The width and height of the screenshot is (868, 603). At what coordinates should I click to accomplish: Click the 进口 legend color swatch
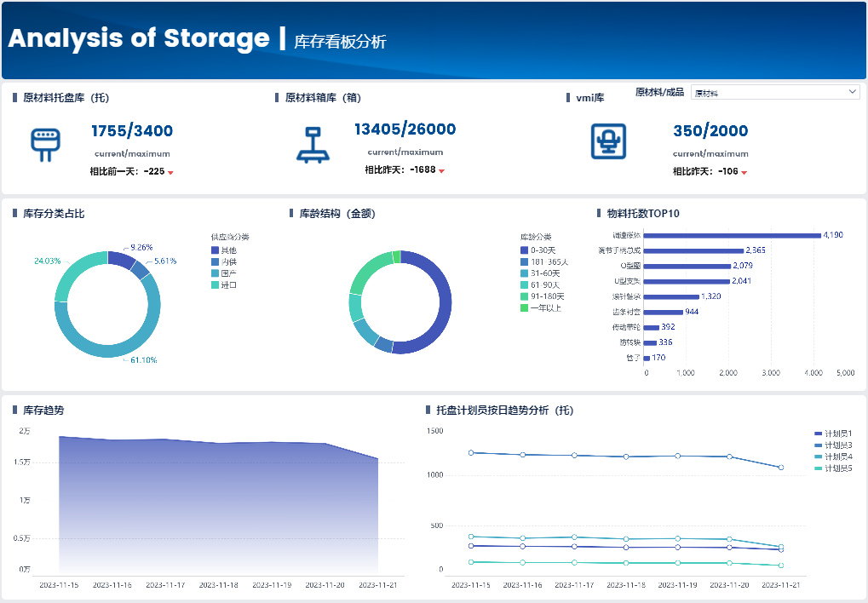tap(215, 285)
